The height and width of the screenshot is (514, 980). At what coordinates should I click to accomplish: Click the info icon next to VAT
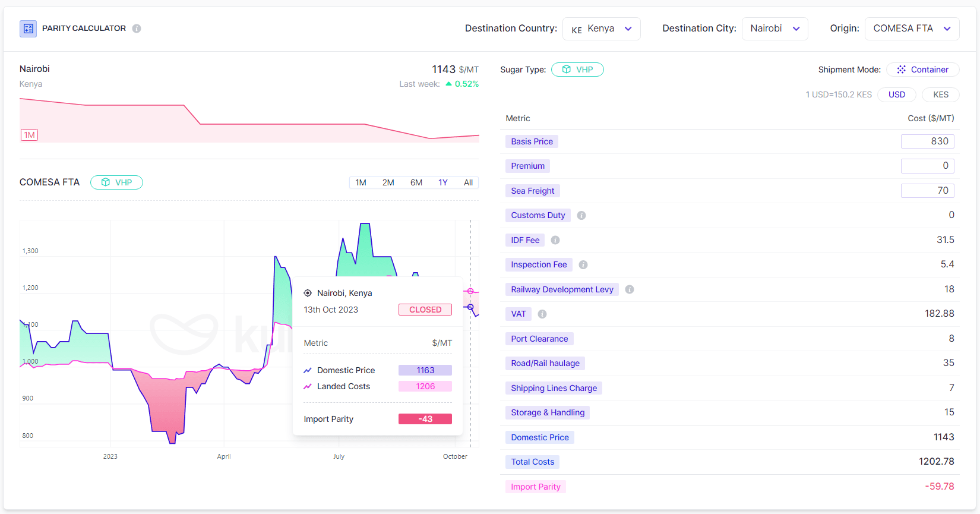[x=542, y=314]
